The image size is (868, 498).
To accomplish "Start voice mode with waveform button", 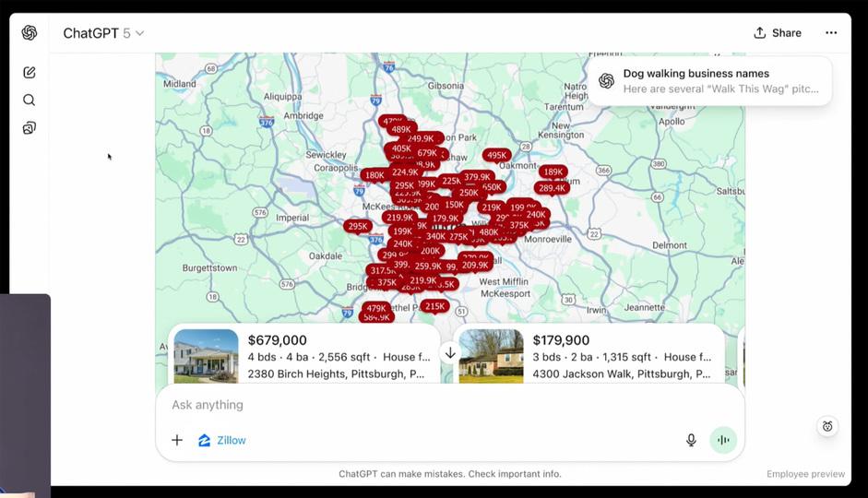I will pyautogui.click(x=723, y=440).
